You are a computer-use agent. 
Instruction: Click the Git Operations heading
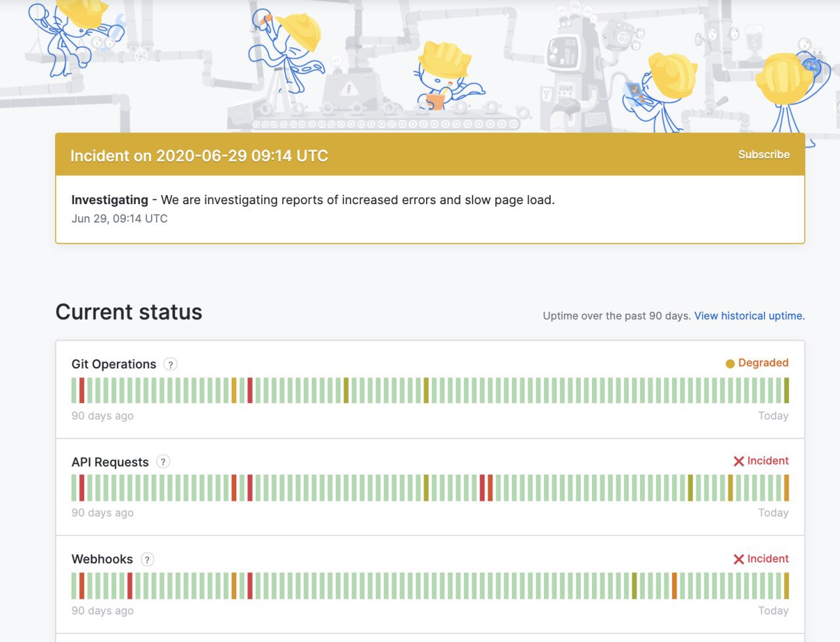(114, 364)
